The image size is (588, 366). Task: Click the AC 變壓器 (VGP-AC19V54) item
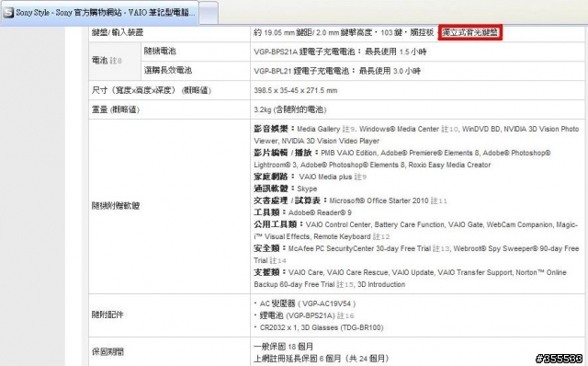click(x=308, y=303)
